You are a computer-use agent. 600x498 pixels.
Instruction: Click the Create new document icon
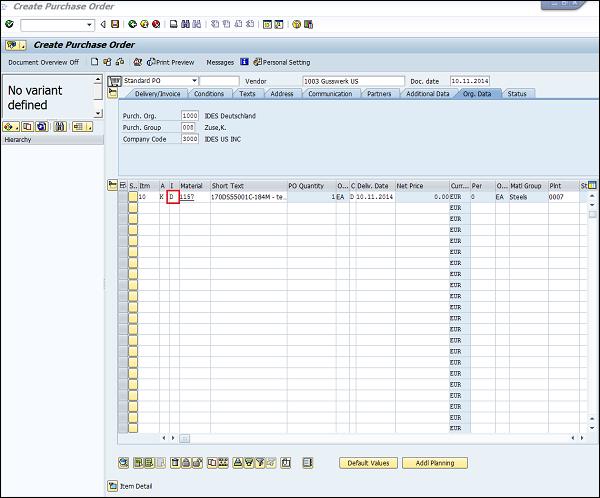coord(94,62)
